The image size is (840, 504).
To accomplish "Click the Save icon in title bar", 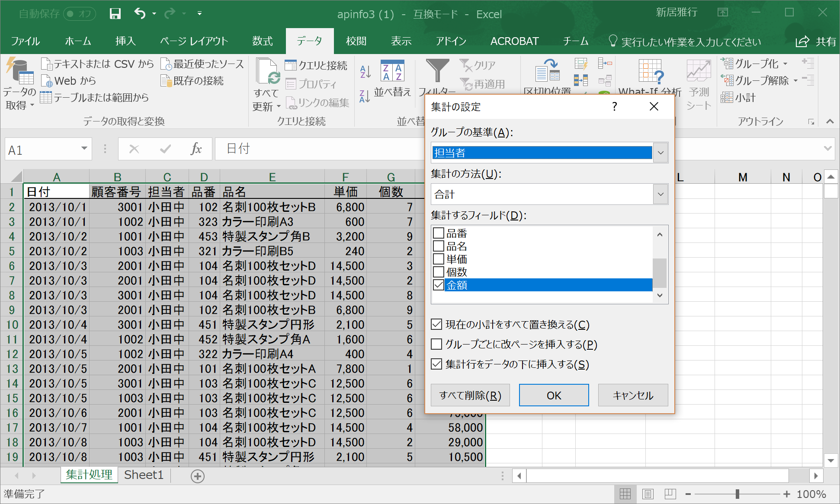I will click(x=115, y=14).
